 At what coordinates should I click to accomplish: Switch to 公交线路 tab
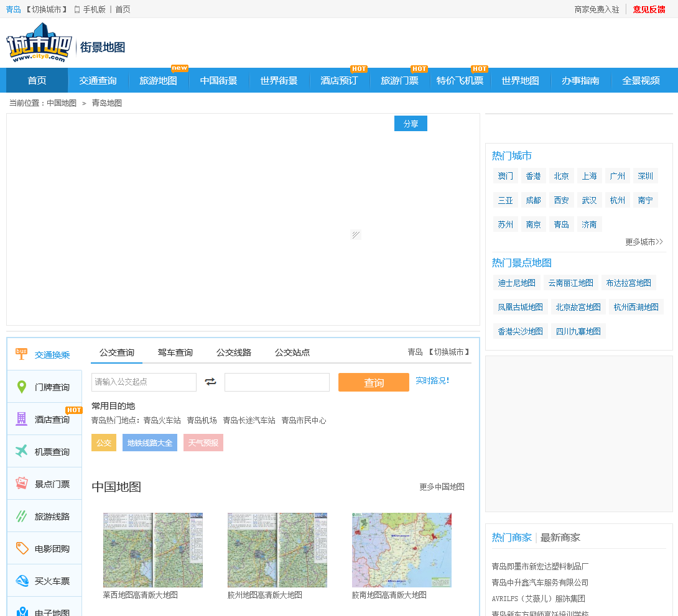[x=234, y=352]
